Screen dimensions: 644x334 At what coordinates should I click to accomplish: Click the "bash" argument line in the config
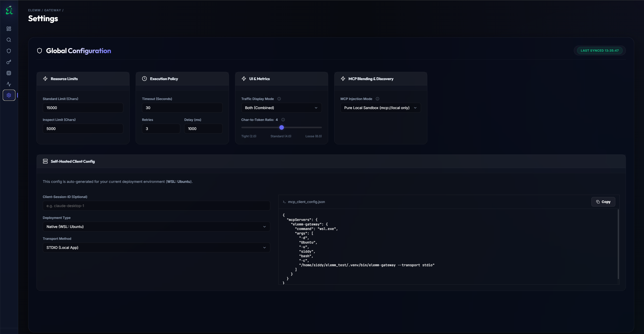click(306, 256)
